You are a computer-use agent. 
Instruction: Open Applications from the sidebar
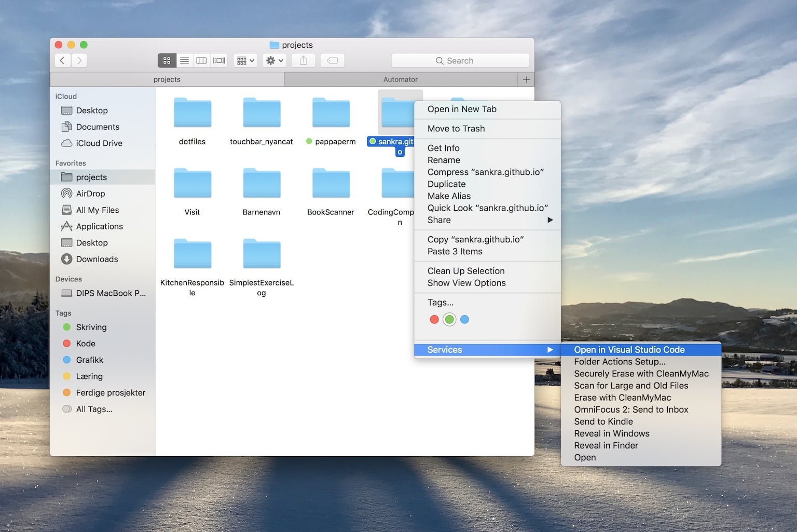(x=100, y=226)
